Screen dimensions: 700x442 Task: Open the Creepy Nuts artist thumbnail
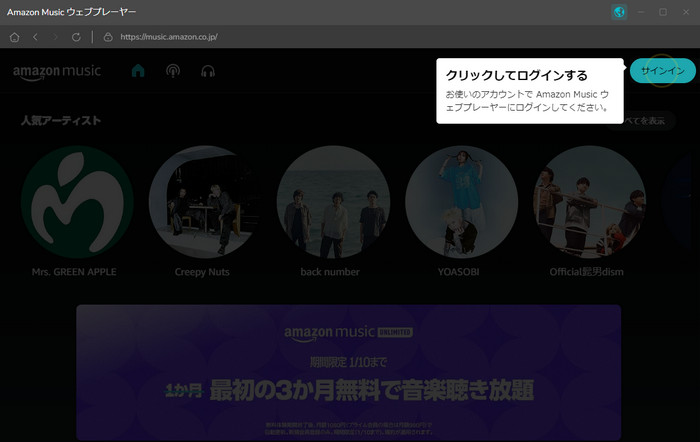pos(205,202)
